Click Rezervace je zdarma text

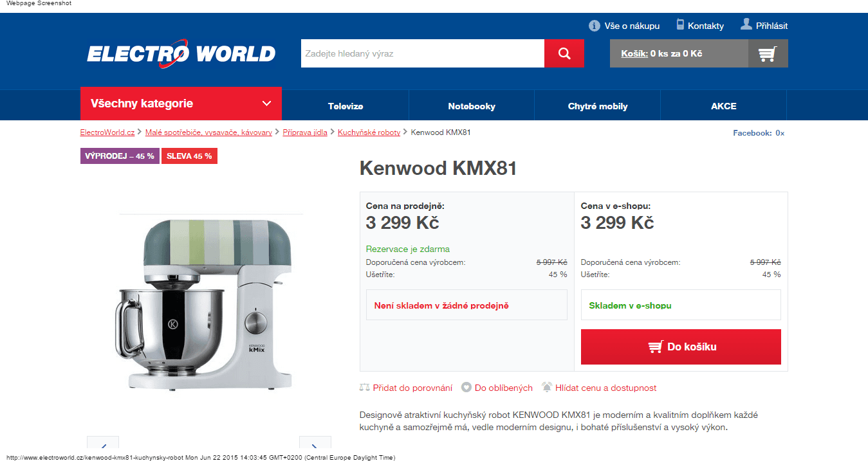(x=408, y=249)
